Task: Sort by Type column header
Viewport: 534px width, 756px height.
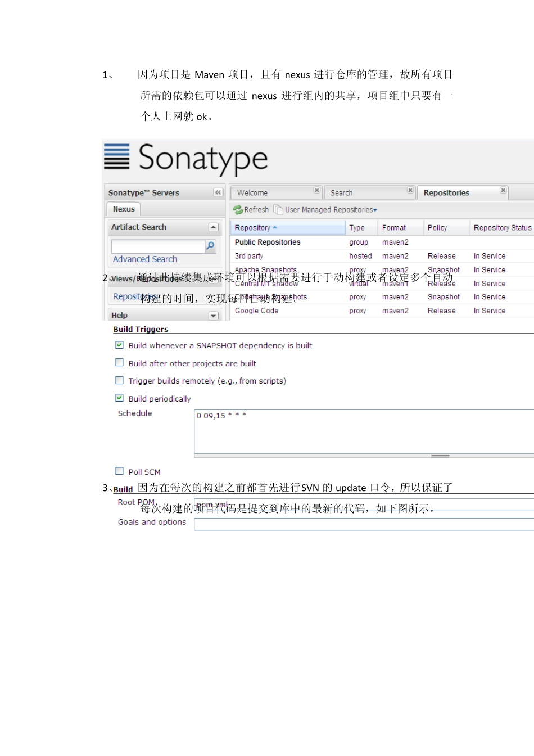Action: 361,228
